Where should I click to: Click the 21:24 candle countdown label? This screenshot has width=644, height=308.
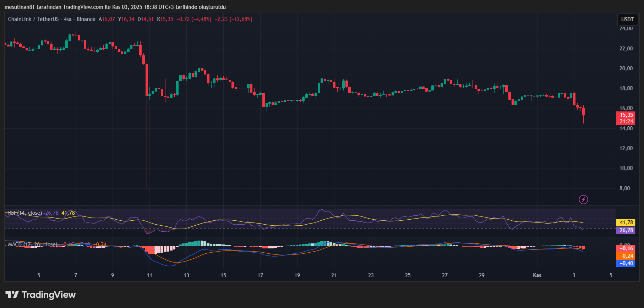(x=626, y=121)
